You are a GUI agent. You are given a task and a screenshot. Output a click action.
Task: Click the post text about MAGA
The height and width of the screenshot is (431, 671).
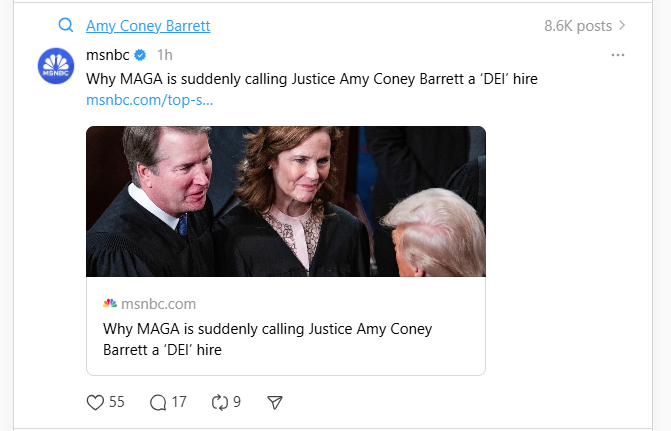(313, 78)
